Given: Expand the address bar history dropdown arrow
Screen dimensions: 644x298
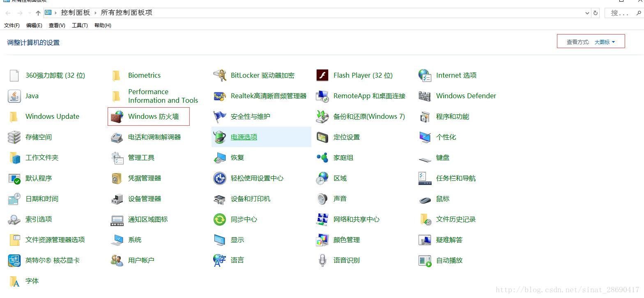Looking at the screenshot, I should [587, 13].
